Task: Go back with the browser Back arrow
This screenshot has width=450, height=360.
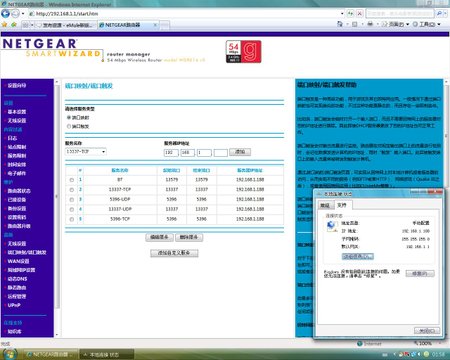Action: coord(5,14)
